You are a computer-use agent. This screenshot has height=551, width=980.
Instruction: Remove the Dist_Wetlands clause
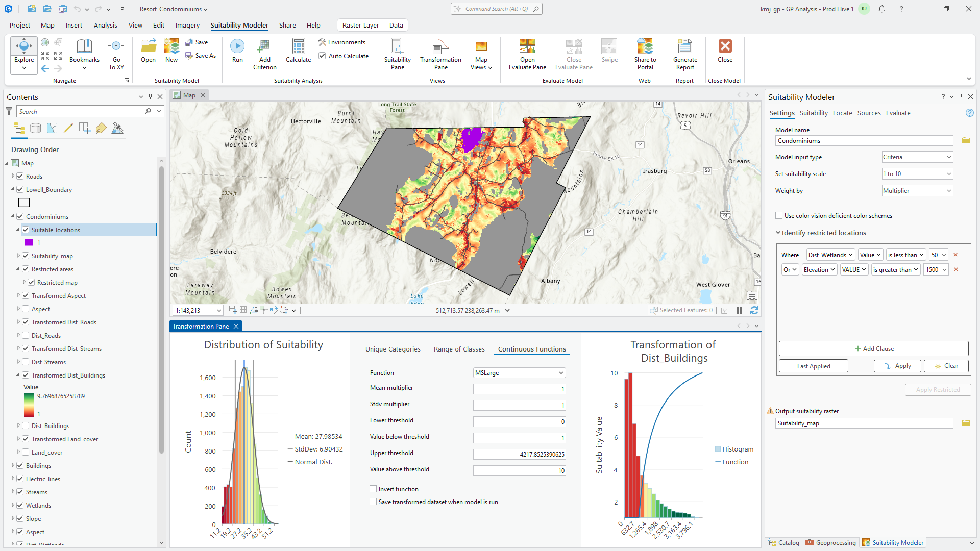pyautogui.click(x=955, y=255)
